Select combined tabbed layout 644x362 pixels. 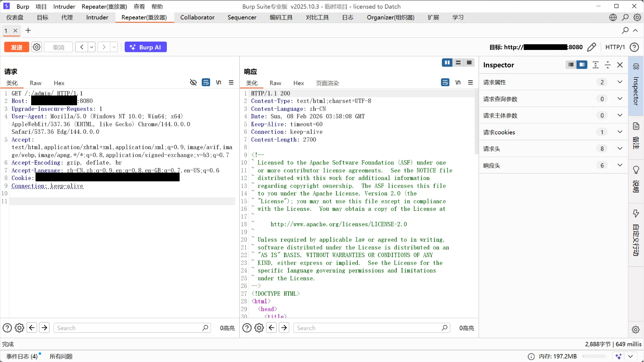pos(469,63)
